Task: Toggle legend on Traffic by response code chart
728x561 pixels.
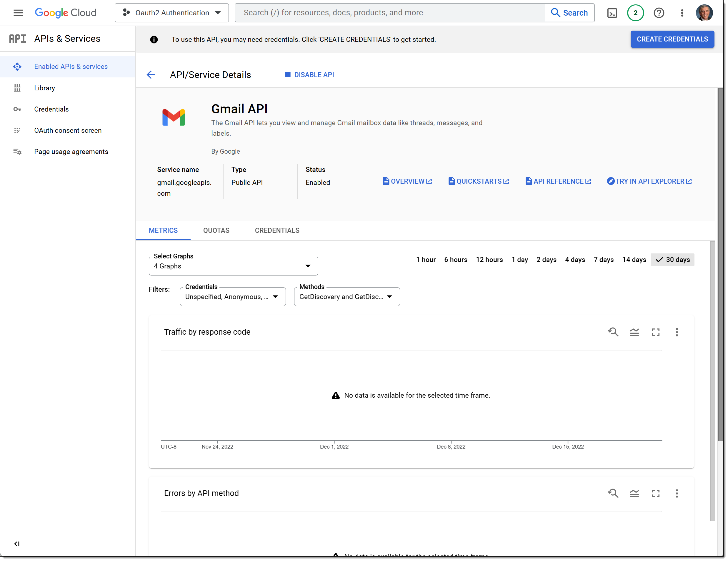Action: (634, 332)
